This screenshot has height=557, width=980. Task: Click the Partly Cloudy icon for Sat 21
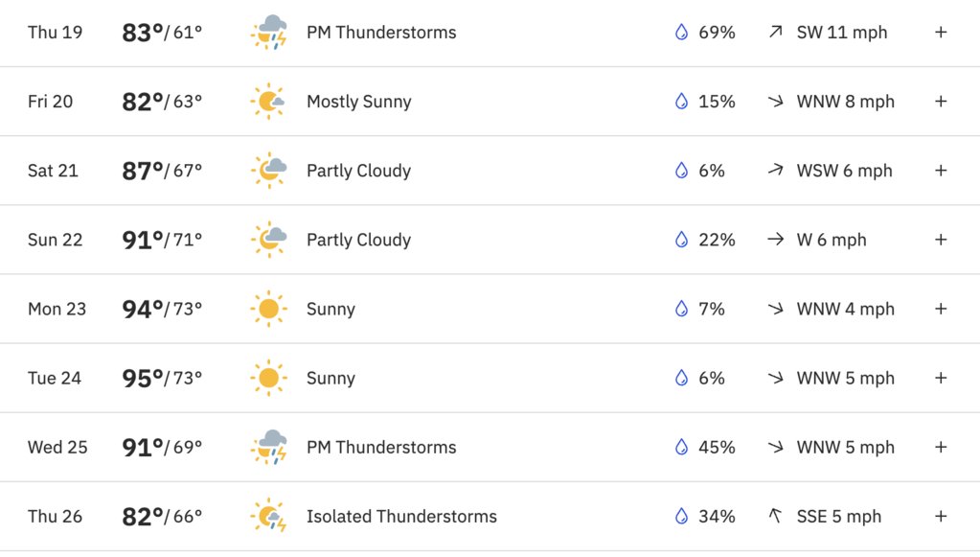[x=269, y=171]
